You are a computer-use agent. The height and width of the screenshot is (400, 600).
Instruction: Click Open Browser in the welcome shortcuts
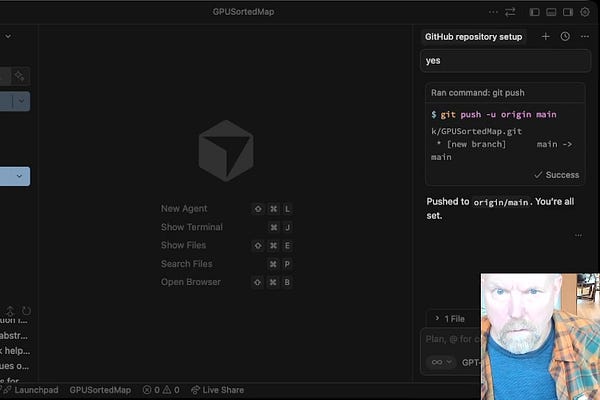[x=191, y=282]
